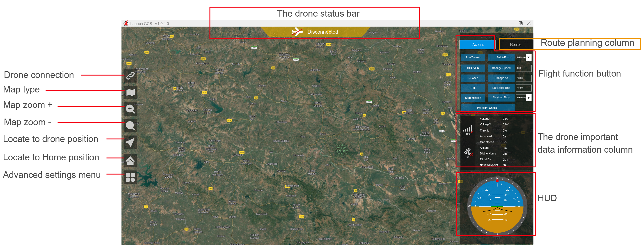Image resolution: width=644 pixels, height=251 pixels.
Task: Switch to the Routes tab
Action: tap(515, 45)
